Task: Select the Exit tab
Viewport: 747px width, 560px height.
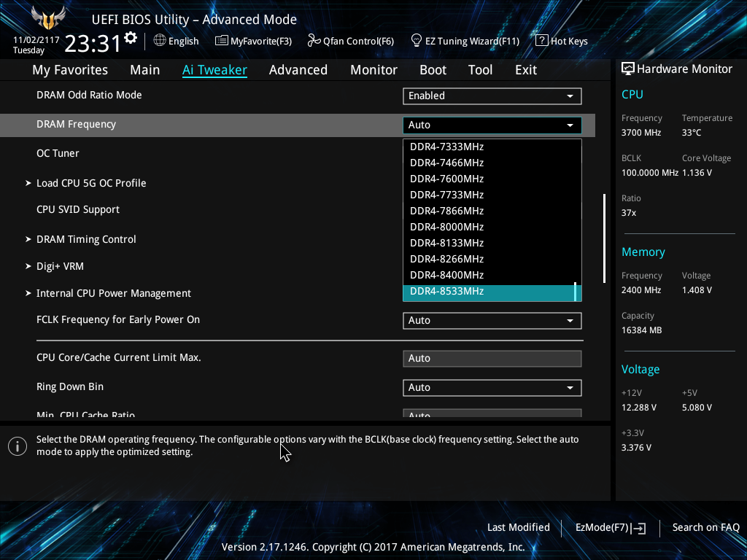Action: pos(526,70)
